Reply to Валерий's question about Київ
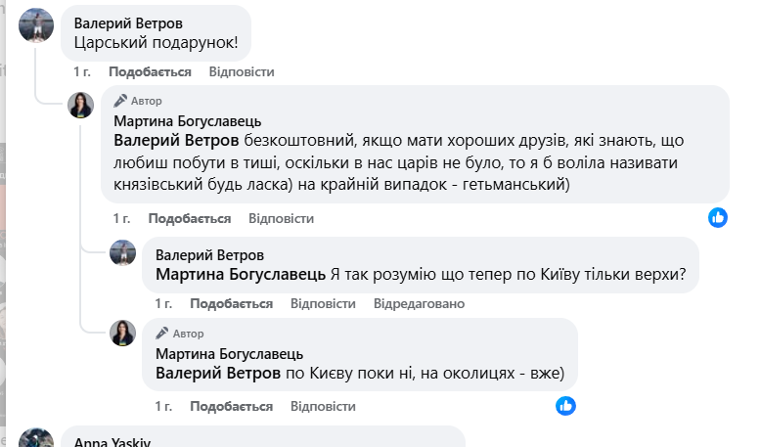The width and height of the screenshot is (762, 447). (x=322, y=303)
